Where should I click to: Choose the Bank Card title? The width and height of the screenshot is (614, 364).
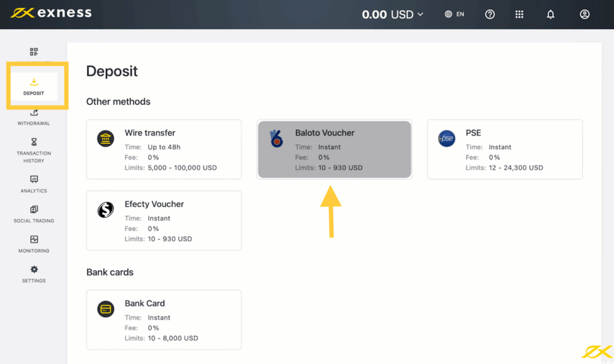tap(145, 303)
